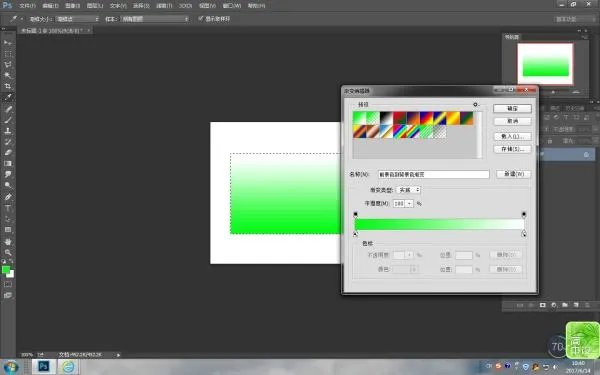Viewport: 600px width, 375px height.
Task: Click the gradient name input field
Action: click(434, 174)
